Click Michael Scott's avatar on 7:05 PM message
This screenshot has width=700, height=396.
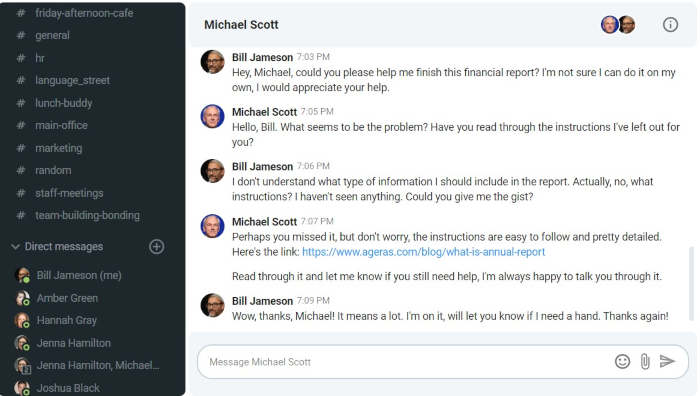[212, 116]
